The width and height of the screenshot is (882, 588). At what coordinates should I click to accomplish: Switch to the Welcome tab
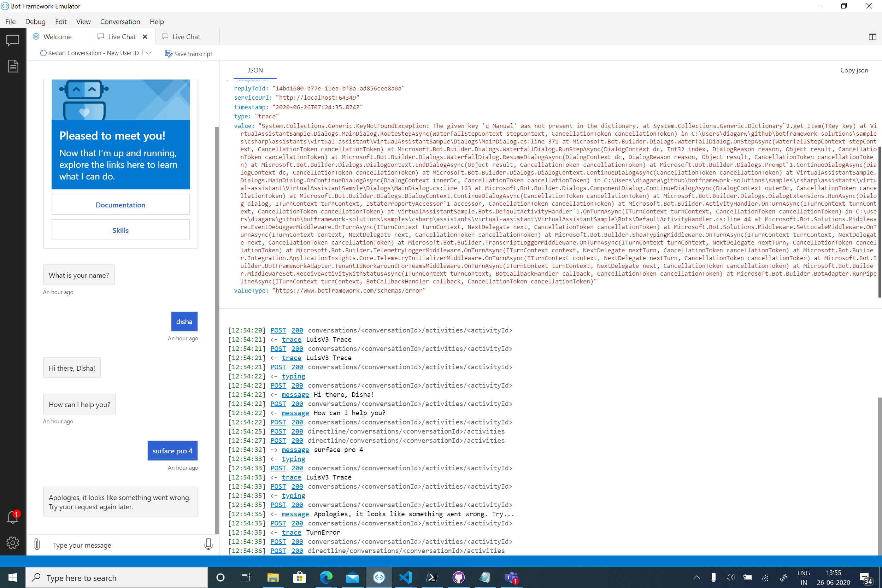[58, 36]
